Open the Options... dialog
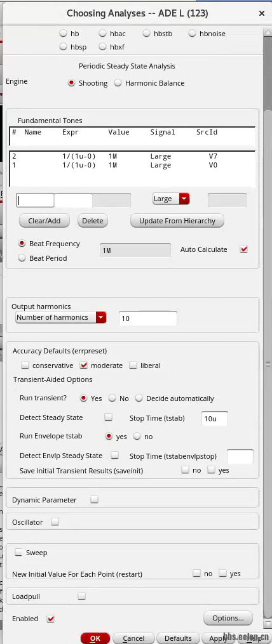272x644 pixels. coord(228,618)
